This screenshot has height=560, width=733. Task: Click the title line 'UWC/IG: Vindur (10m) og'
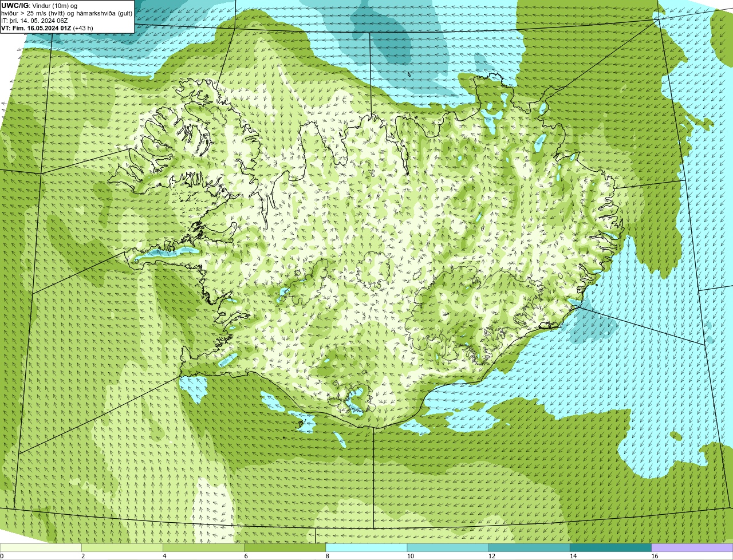coord(40,6)
